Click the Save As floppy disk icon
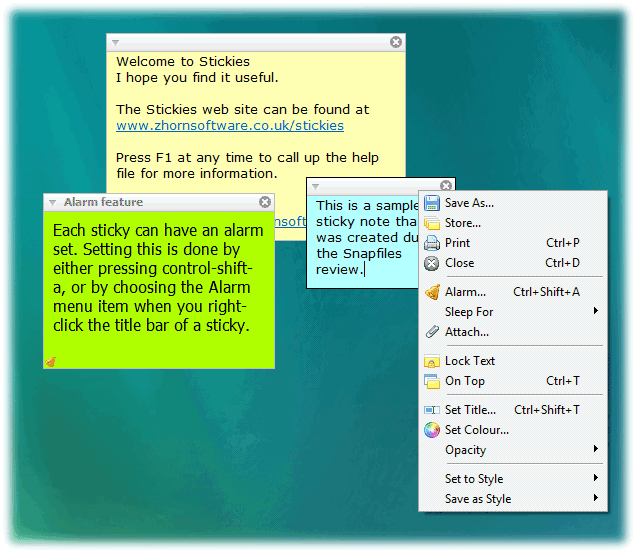The height and width of the screenshot is (553, 636). [x=432, y=203]
